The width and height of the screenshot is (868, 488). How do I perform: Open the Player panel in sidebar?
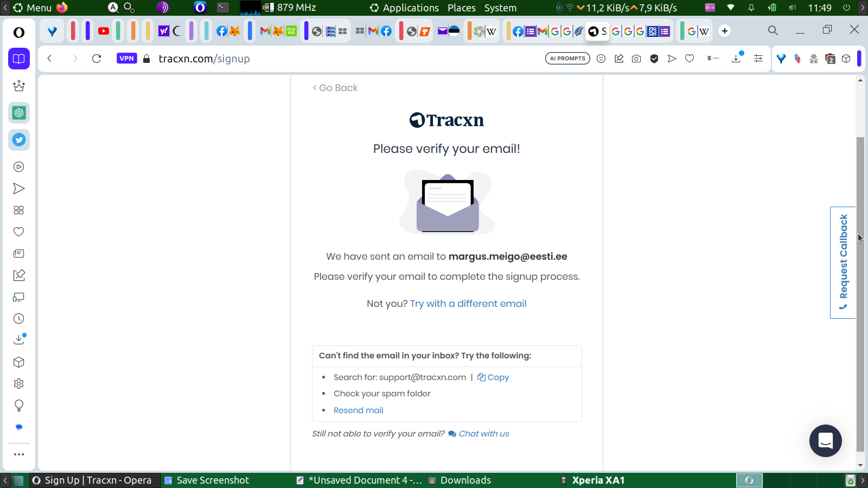pyautogui.click(x=19, y=167)
